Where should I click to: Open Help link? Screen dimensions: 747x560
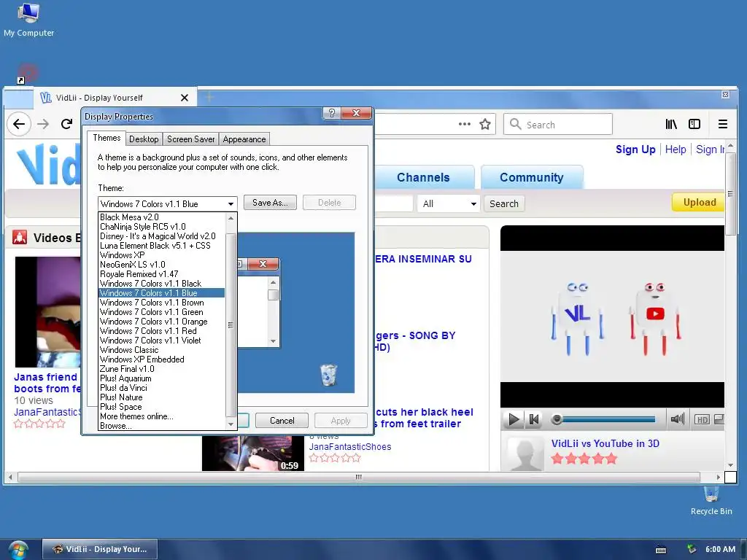click(x=676, y=149)
